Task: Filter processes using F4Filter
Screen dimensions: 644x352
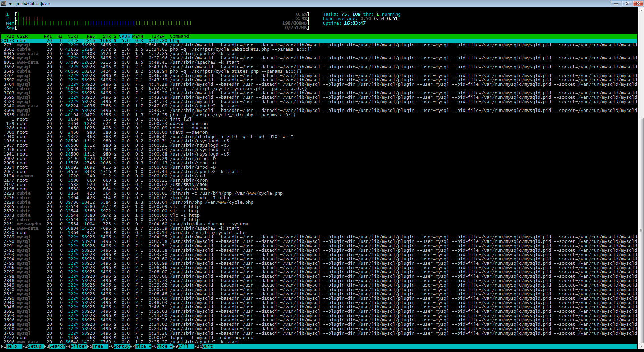Action: click(x=76, y=346)
